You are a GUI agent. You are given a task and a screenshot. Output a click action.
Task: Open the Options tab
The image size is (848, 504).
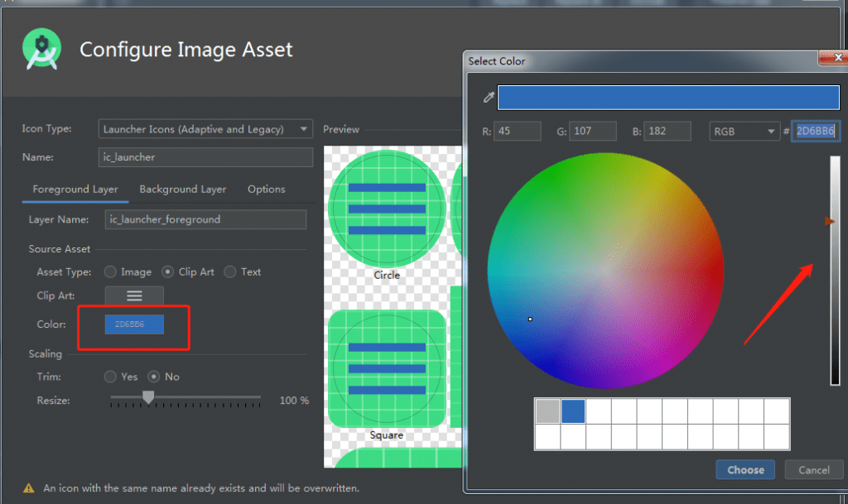(266, 190)
